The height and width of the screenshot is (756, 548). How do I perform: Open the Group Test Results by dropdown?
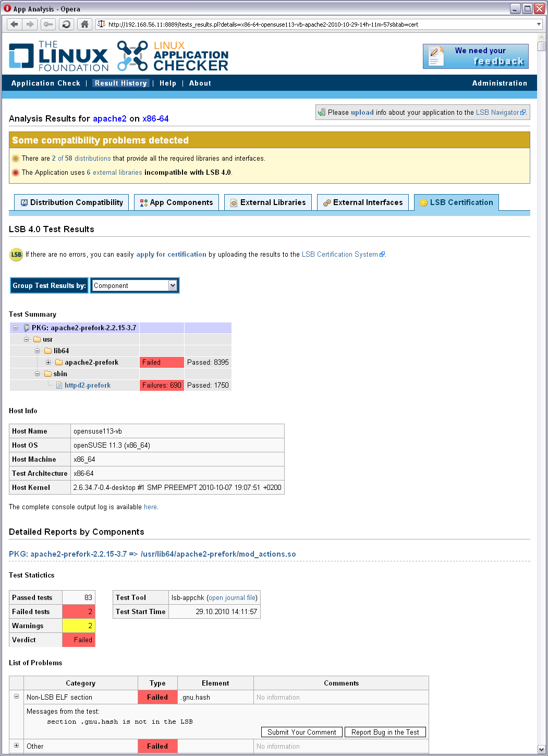[x=135, y=285]
